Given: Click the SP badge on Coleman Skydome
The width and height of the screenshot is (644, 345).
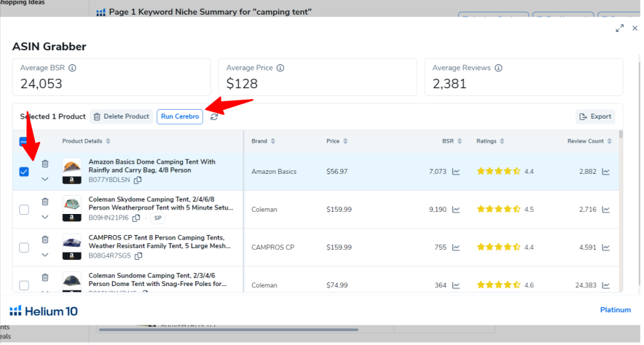Looking at the screenshot, I should 157,218.
